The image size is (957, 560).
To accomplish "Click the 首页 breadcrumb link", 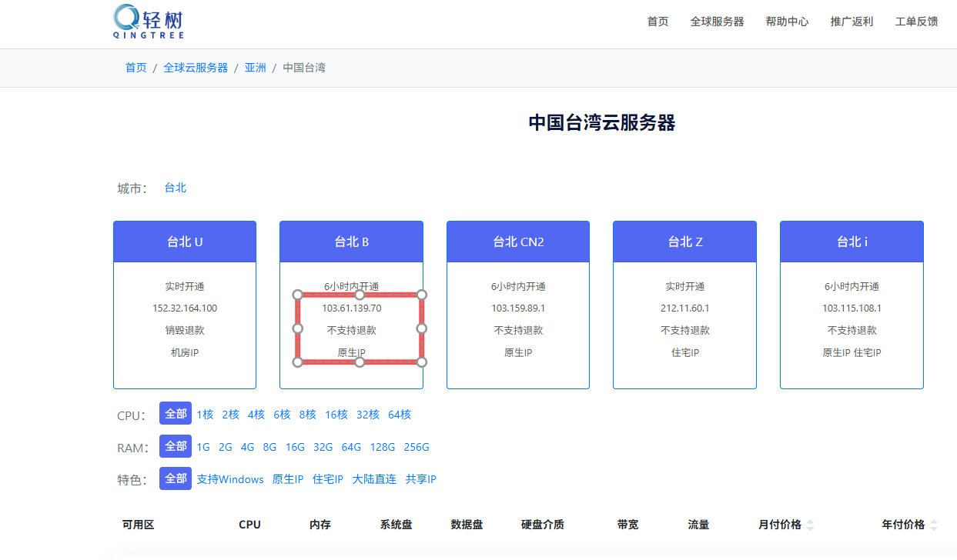I will pyautogui.click(x=136, y=68).
